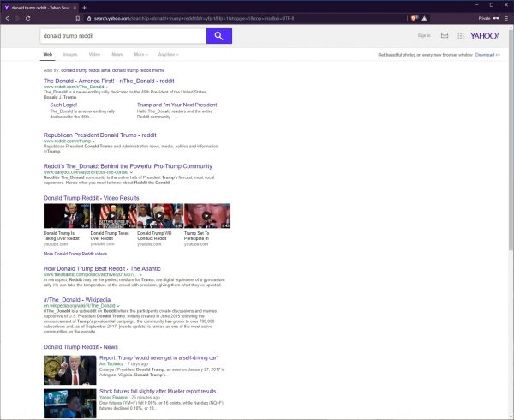This screenshot has height=420, width=514.
Task: Click the Sign in link
Action: click(423, 36)
